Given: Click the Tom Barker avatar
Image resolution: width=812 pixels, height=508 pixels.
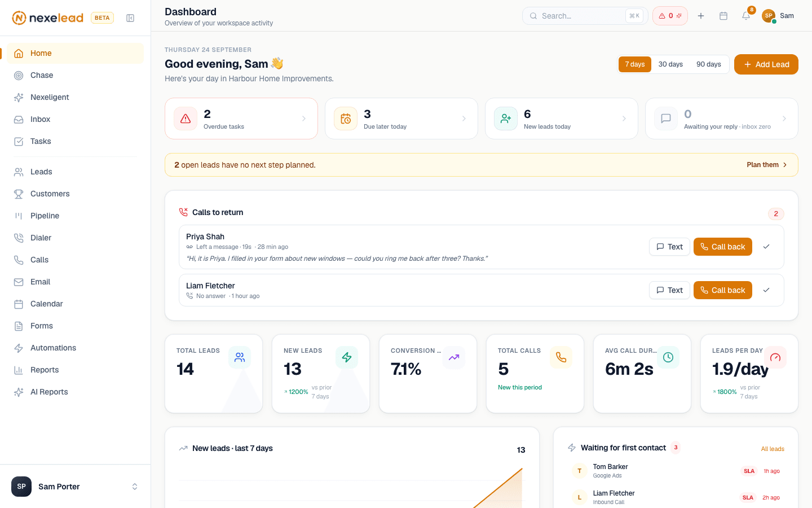Looking at the screenshot, I should click(579, 471).
